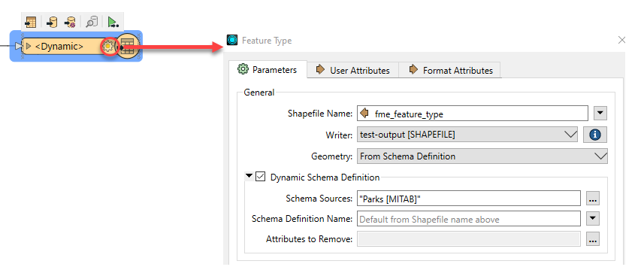Click the input port triangle of the Dynamic writer
This screenshot has width=644, height=273.
click(18, 47)
